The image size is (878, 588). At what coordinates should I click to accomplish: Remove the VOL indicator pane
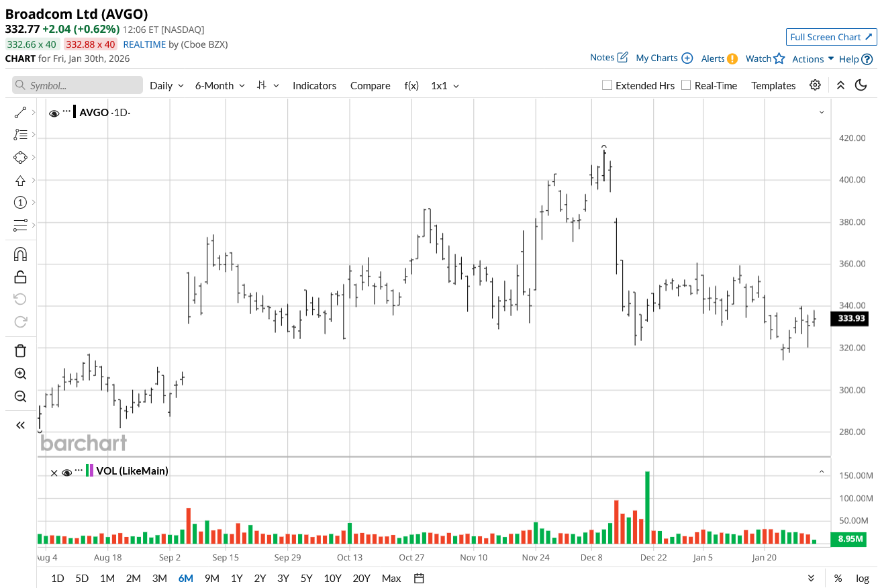[x=54, y=473]
